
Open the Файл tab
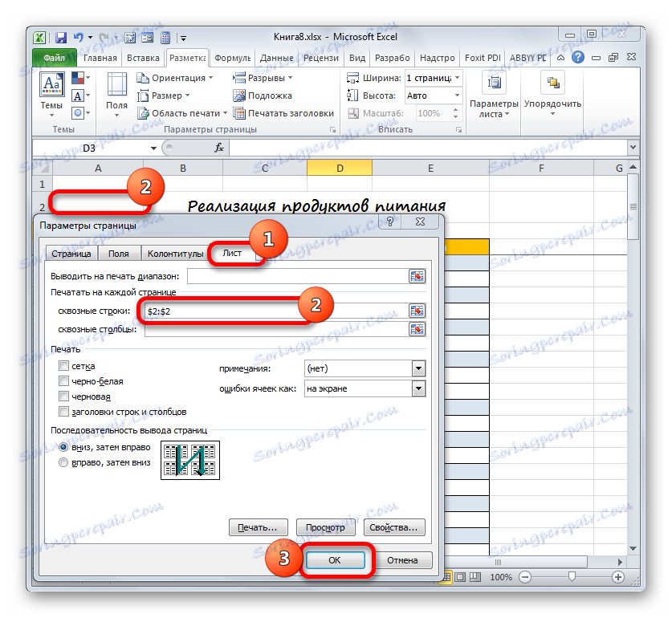pyautogui.click(x=55, y=58)
